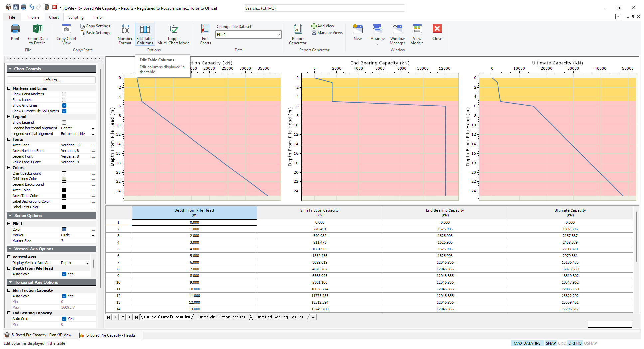Open the Unit Skin Friction Results tab
This screenshot has width=644, height=349.
click(221, 317)
